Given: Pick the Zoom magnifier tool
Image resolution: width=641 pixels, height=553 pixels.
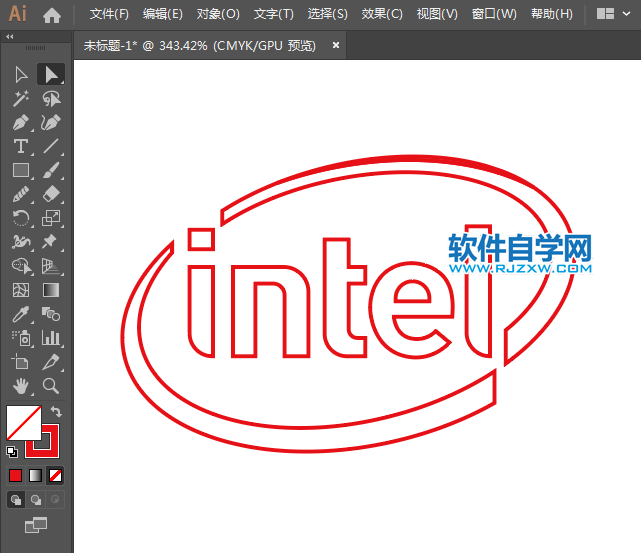Looking at the screenshot, I should pos(51,386).
